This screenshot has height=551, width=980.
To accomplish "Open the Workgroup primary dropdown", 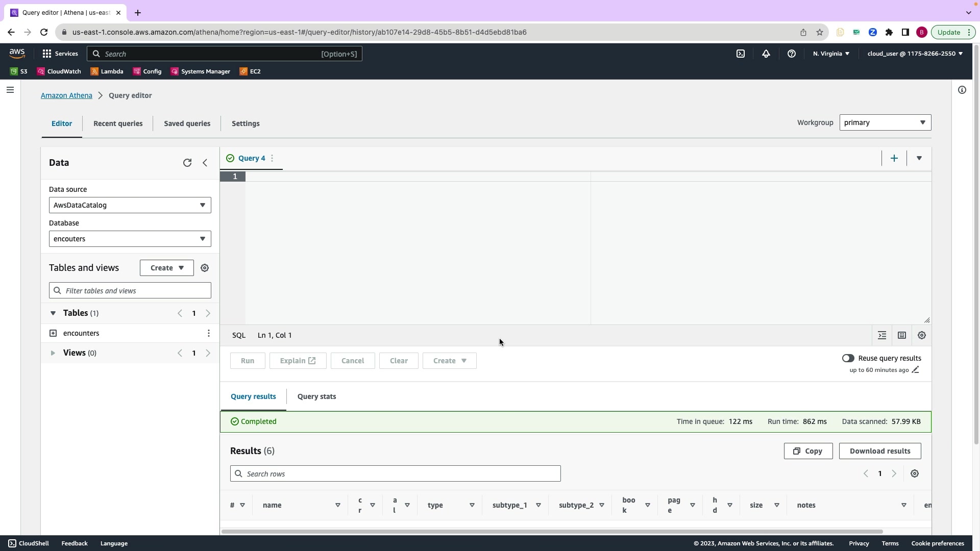I will [885, 122].
